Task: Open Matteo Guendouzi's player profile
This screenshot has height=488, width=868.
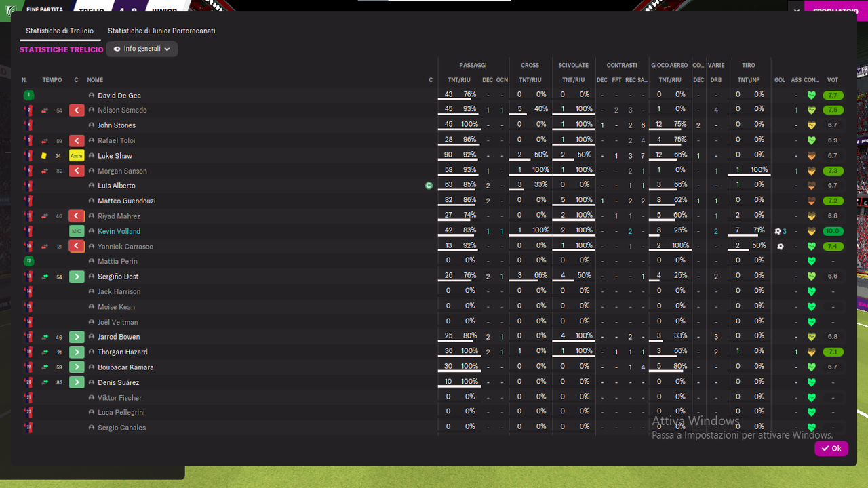Action: coord(127,201)
